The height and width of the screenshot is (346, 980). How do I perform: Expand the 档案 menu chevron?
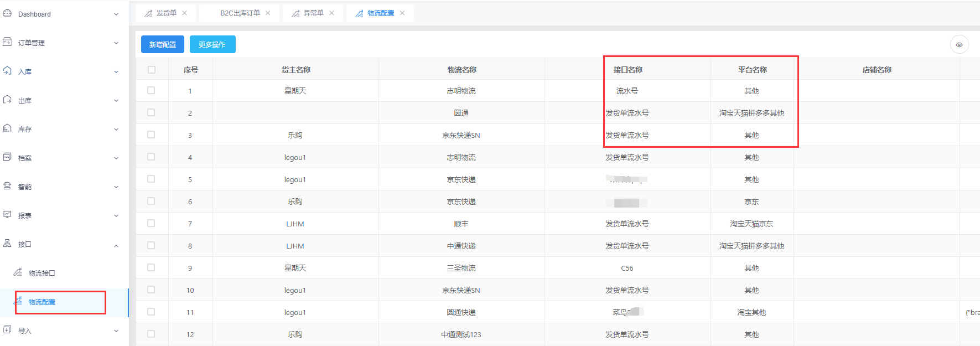(116, 158)
